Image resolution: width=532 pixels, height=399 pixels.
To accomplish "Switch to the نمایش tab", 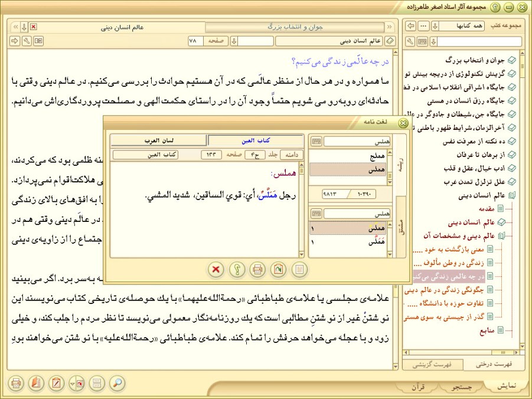I will click(507, 386).
